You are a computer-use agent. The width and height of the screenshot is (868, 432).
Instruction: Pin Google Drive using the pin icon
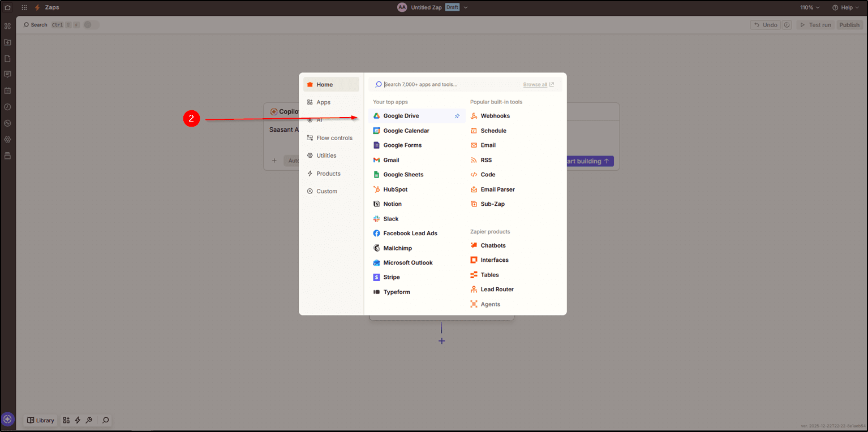tap(457, 116)
